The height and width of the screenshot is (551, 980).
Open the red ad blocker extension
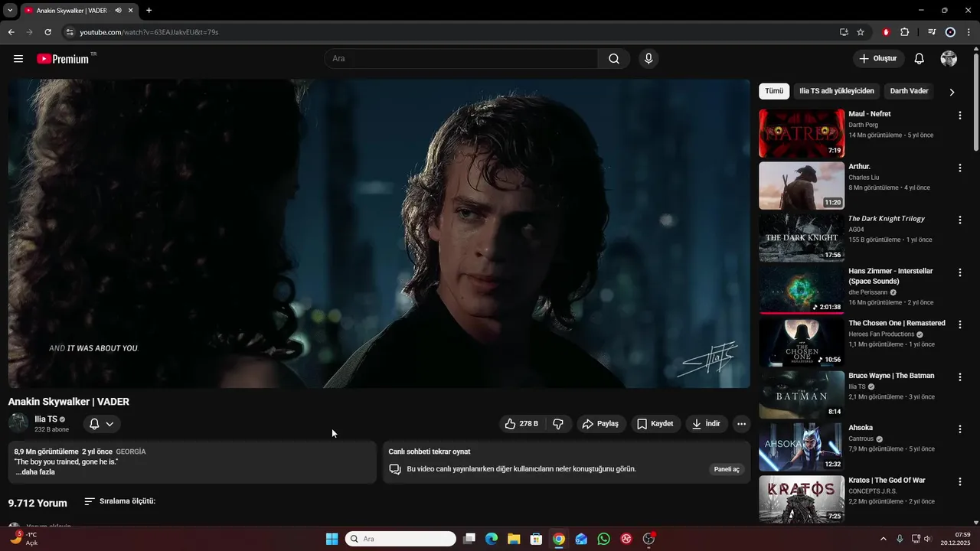(x=886, y=32)
